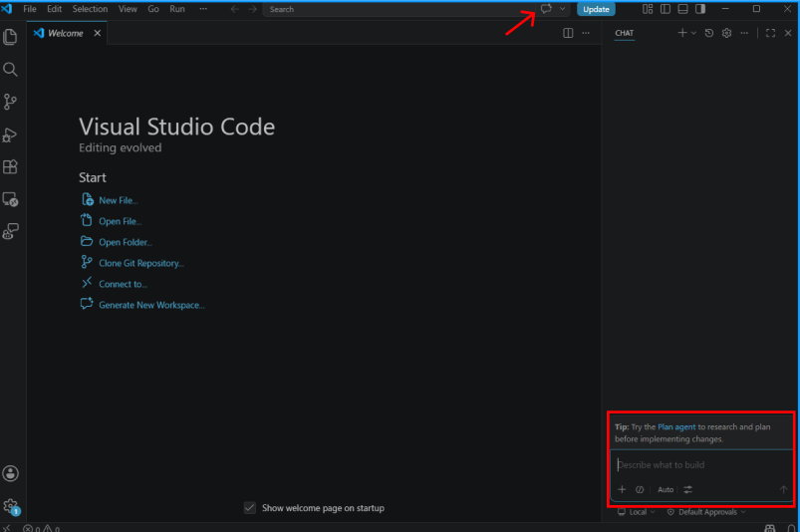Open the chat sessions icon in activity bar
800x532 pixels.
coord(10,231)
